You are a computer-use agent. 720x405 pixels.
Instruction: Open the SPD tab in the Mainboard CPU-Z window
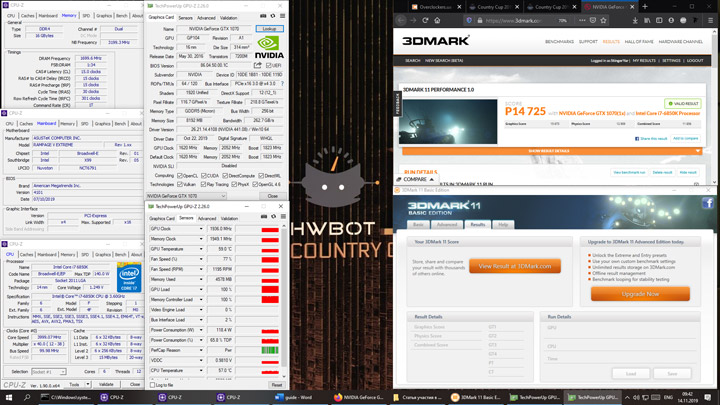pos(84,124)
